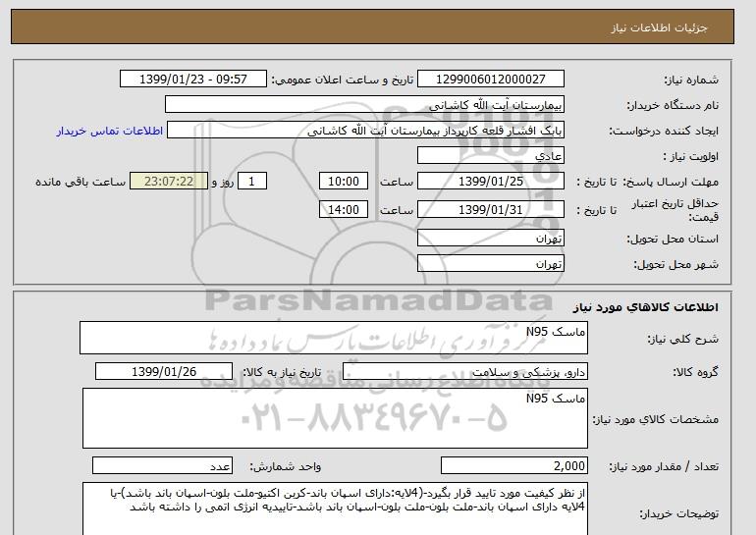The width and height of the screenshot is (756, 535).
Task: Click label تعداد / مقدار مورد نیاز
Action: pos(664,466)
